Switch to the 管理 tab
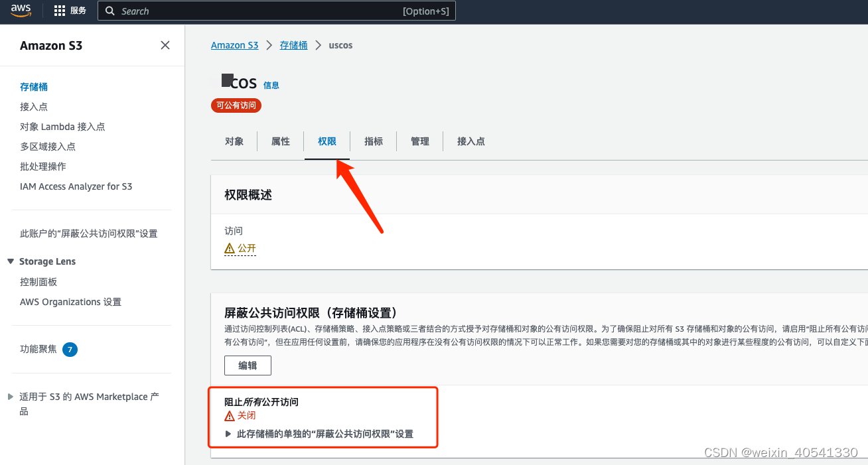Viewport: 868px width, 465px height. [420, 141]
